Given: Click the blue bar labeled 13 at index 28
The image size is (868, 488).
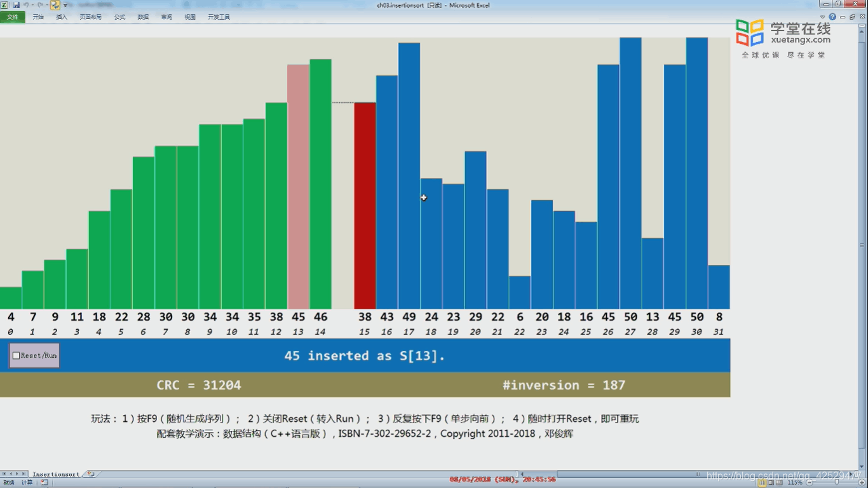Looking at the screenshot, I should [x=653, y=274].
